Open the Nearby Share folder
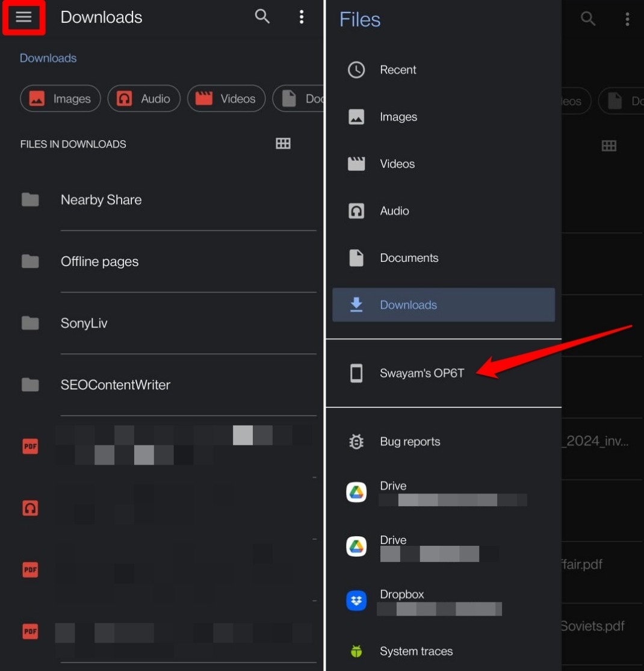The image size is (644, 671). [x=161, y=200]
